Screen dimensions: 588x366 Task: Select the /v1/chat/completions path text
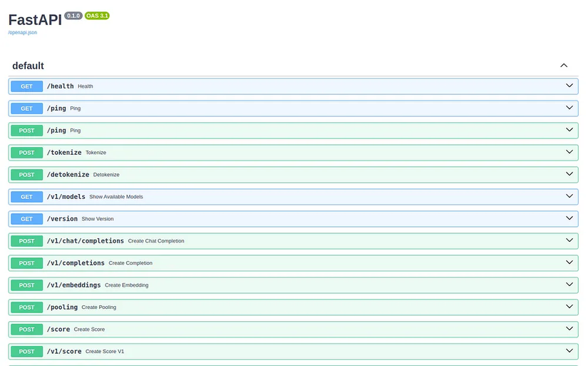click(x=86, y=241)
